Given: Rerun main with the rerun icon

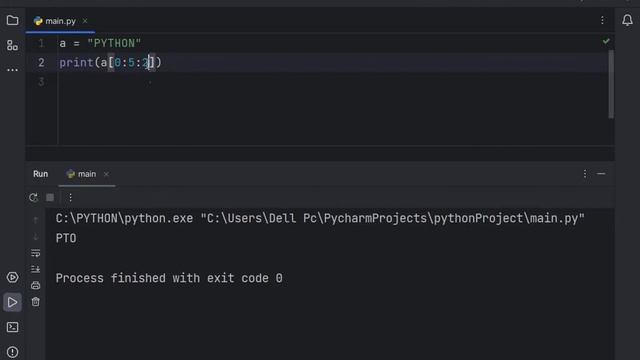Looking at the screenshot, I should [x=33, y=198].
